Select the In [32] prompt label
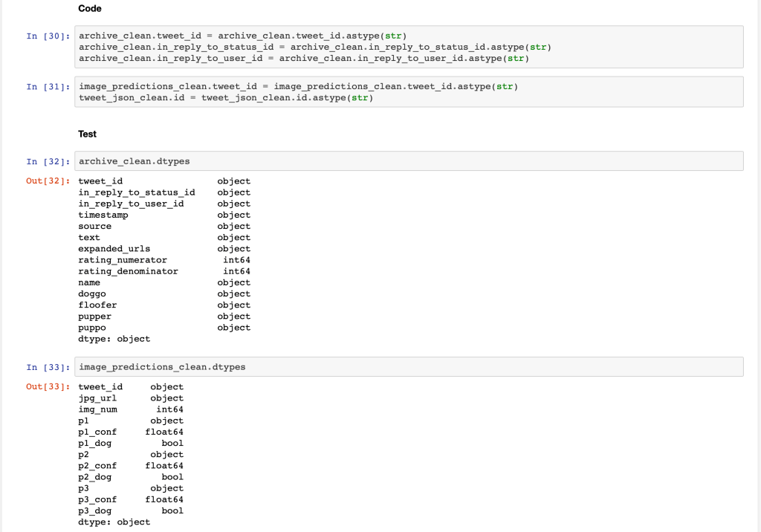761x532 pixels. pos(48,161)
